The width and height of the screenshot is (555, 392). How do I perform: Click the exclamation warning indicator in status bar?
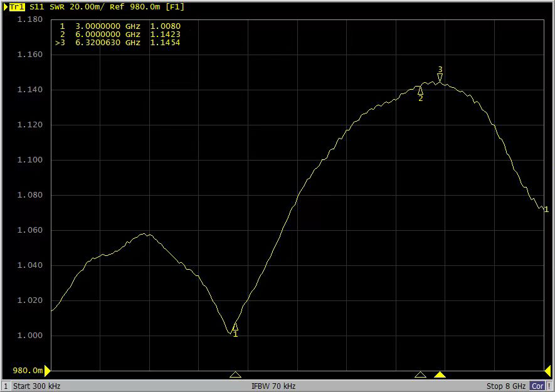pos(550,386)
